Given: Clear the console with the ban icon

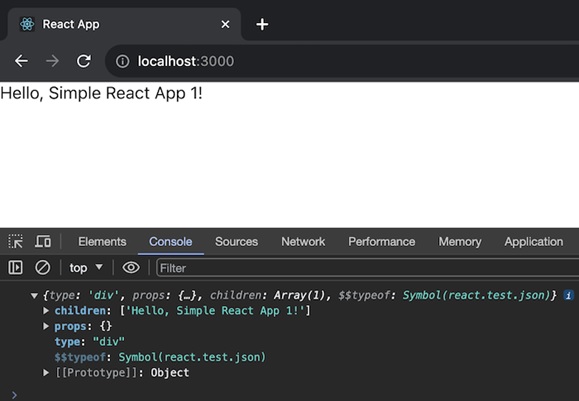Looking at the screenshot, I should [x=42, y=267].
